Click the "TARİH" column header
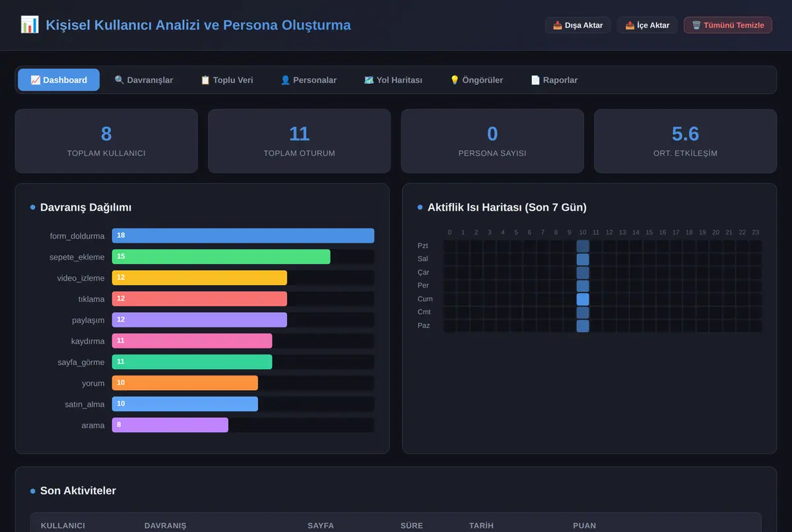 481,525
